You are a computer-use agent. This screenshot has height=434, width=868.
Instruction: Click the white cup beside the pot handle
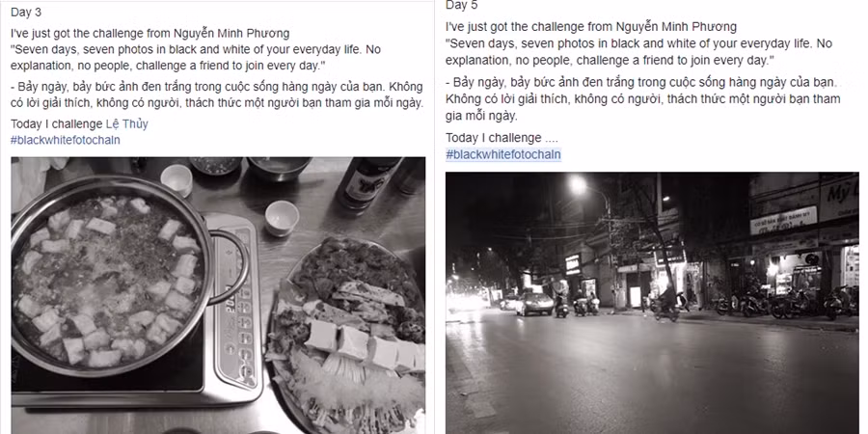click(x=282, y=218)
